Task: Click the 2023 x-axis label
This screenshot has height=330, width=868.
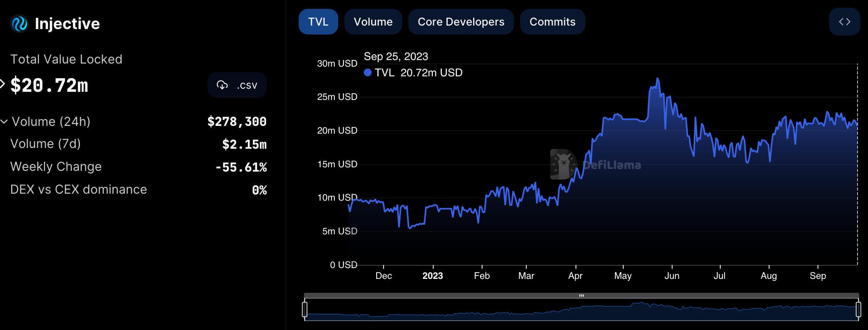Action: pos(432,276)
